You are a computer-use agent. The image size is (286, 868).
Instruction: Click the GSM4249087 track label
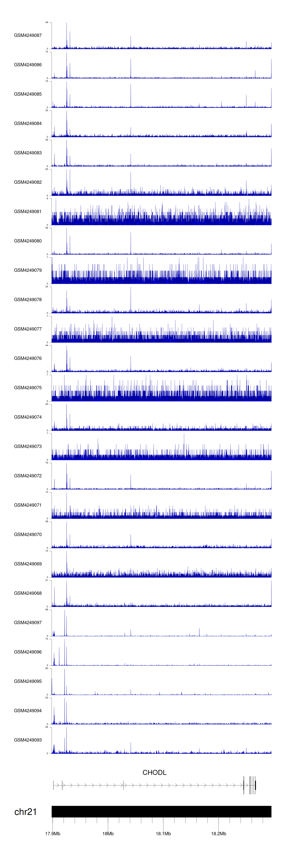coord(28,35)
